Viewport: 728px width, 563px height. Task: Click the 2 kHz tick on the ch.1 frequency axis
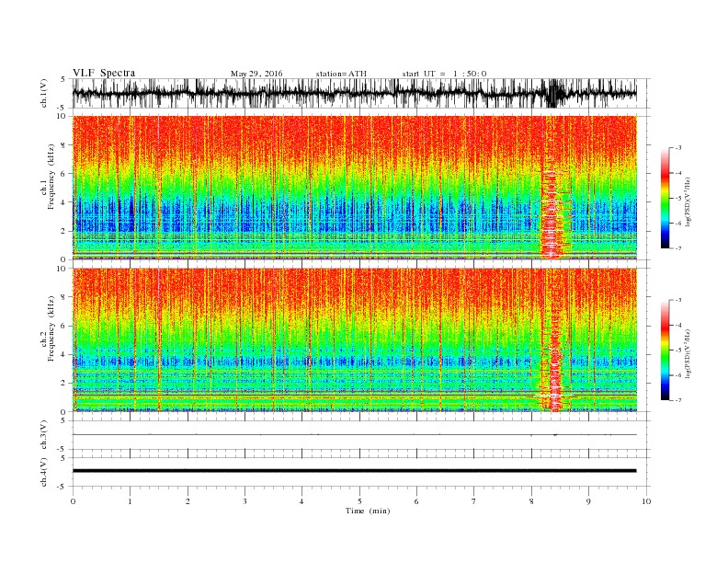63,231
